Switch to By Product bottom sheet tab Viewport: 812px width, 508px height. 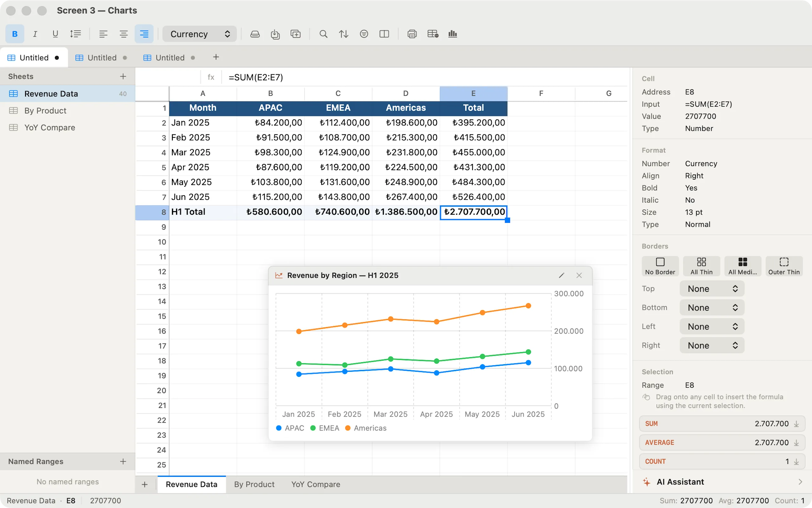[x=254, y=485]
